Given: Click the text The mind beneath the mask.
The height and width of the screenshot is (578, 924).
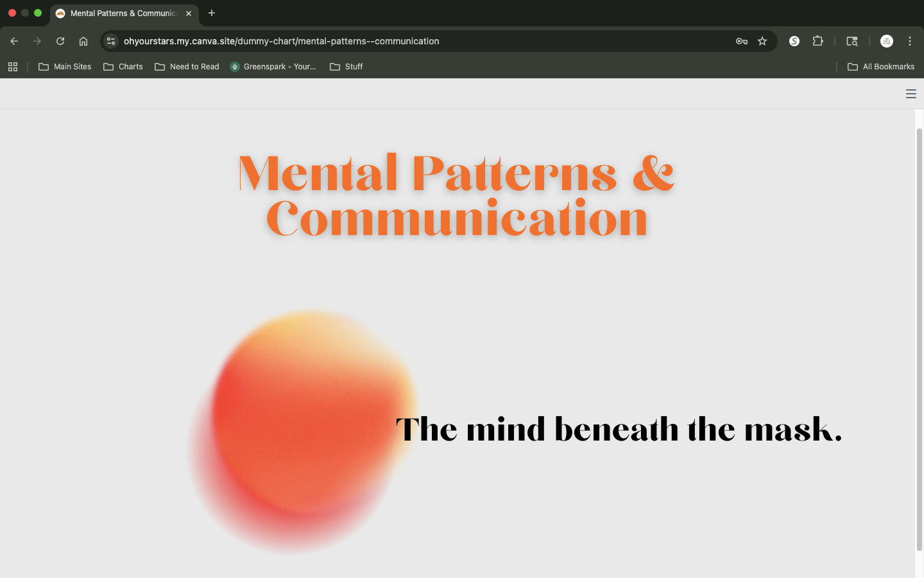Looking at the screenshot, I should pyautogui.click(x=619, y=429).
